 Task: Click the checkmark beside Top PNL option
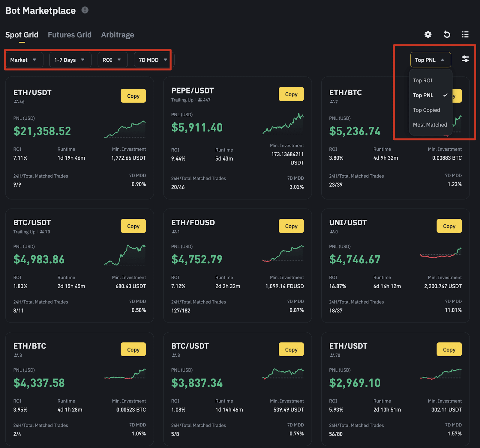click(446, 95)
